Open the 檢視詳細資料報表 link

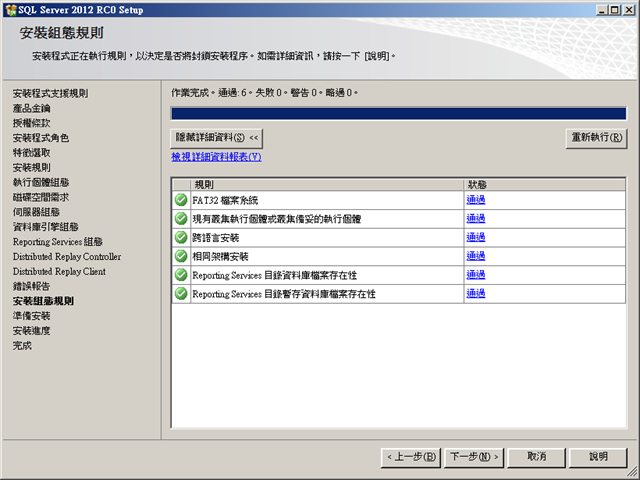tap(216, 157)
